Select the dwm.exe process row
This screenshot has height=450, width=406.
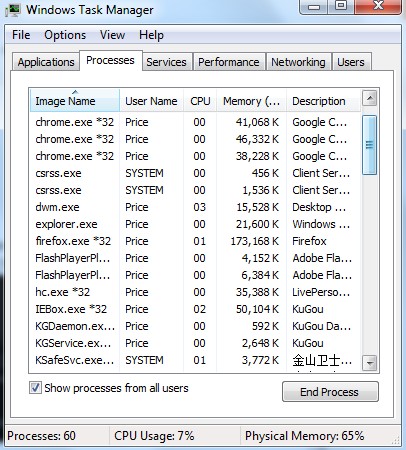click(195, 207)
